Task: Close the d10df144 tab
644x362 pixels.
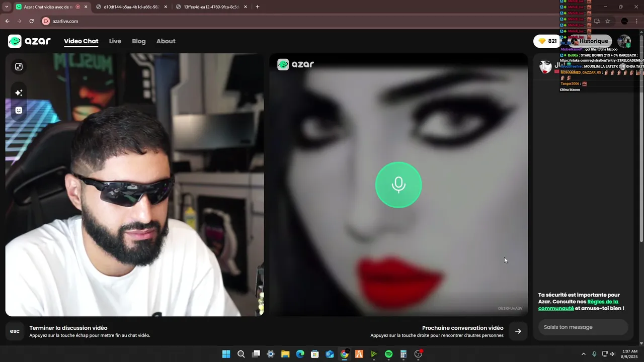Action: 166,7
